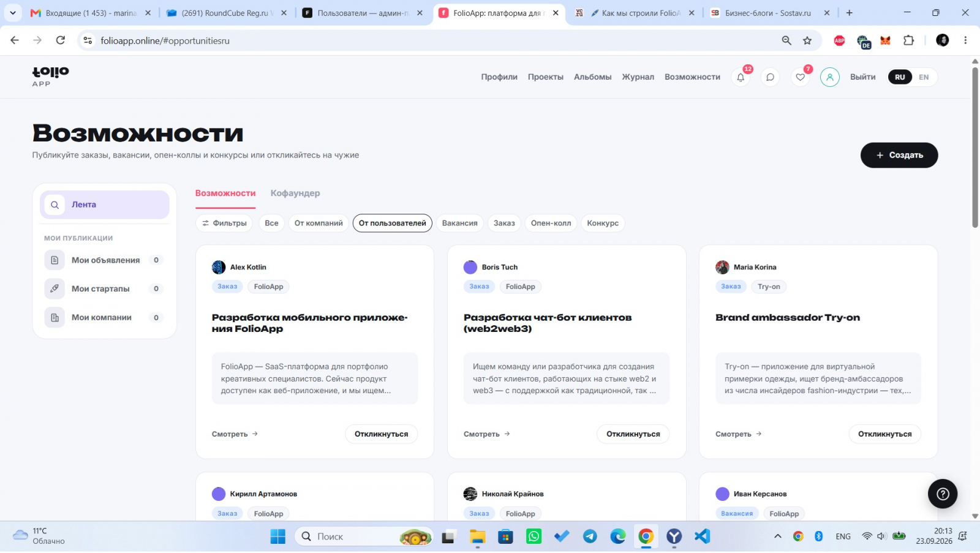980x553 pixels.
Task: Open the notifications bell icon
Action: 741,77
